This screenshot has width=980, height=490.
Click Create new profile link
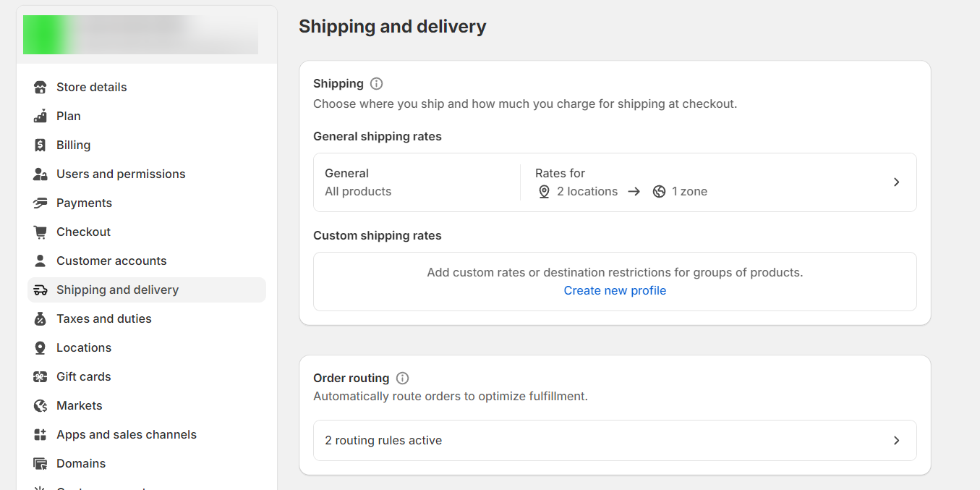coord(615,291)
